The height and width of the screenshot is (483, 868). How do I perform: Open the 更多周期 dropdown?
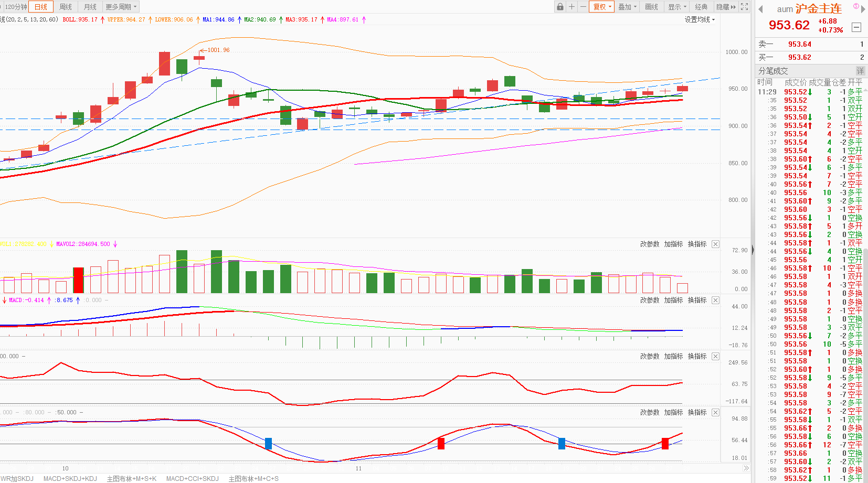pos(121,7)
